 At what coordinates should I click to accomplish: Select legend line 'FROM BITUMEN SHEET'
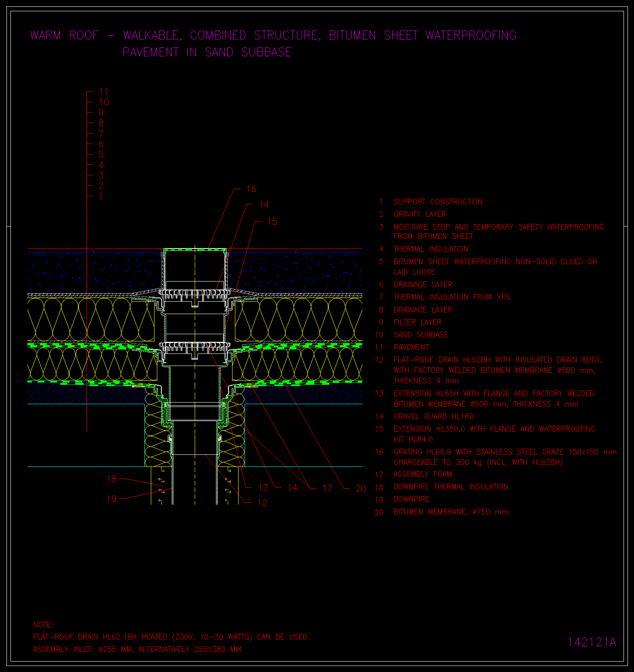(x=433, y=236)
